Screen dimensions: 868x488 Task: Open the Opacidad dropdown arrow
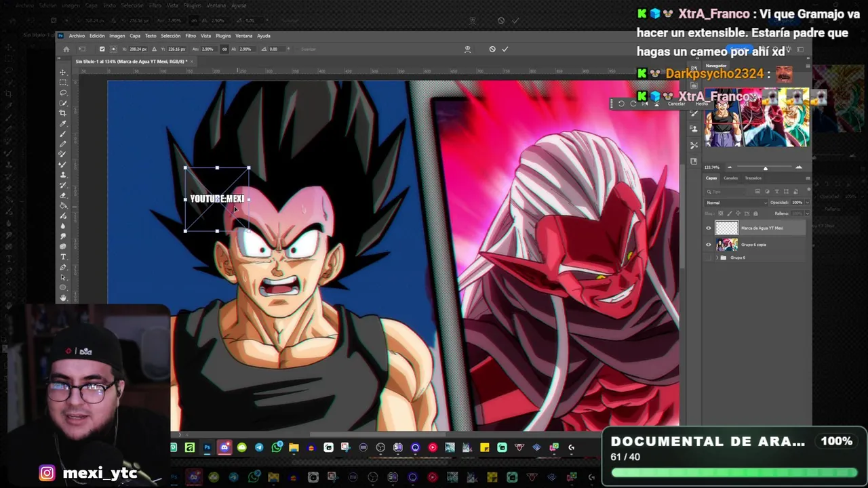click(808, 203)
